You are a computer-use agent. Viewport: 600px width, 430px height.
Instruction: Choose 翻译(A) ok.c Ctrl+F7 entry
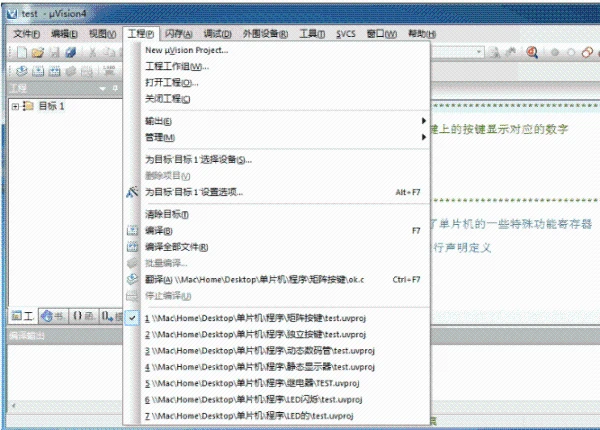[276, 280]
